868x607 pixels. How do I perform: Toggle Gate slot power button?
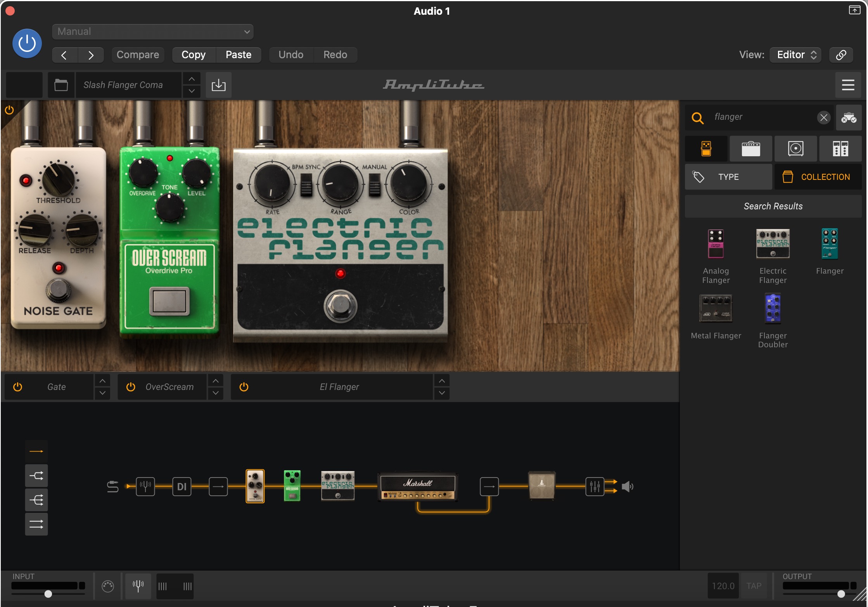click(x=18, y=387)
